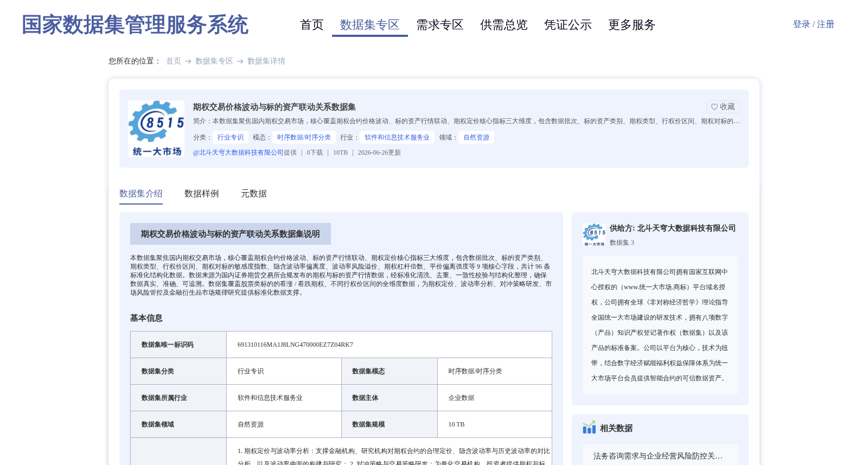Click the supplier logo icon beside 供给方
The image size is (868, 465).
point(594,235)
